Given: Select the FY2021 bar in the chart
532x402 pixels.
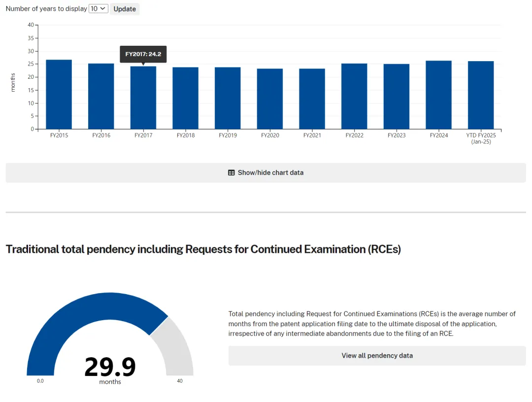Looking at the screenshot, I should [312, 99].
